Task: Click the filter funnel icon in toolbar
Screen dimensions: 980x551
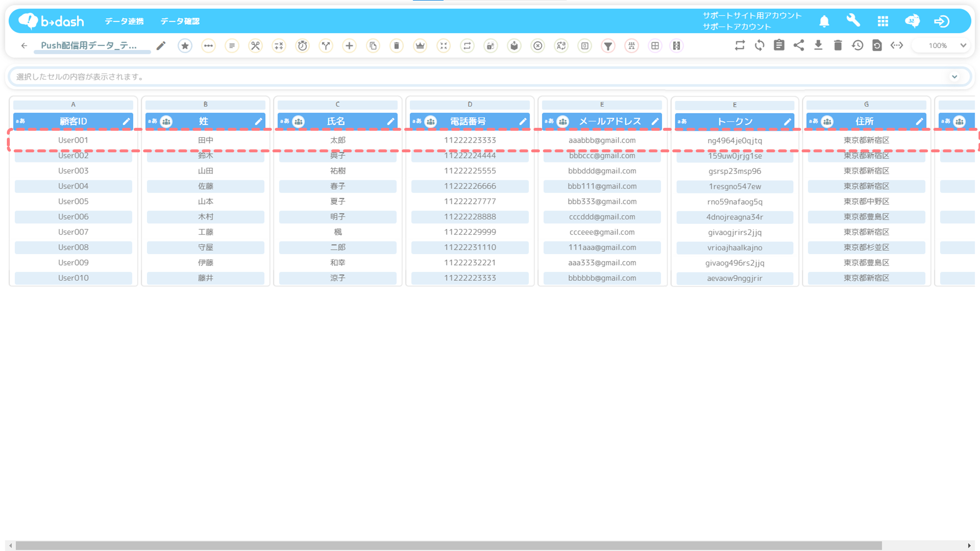Action: click(608, 46)
